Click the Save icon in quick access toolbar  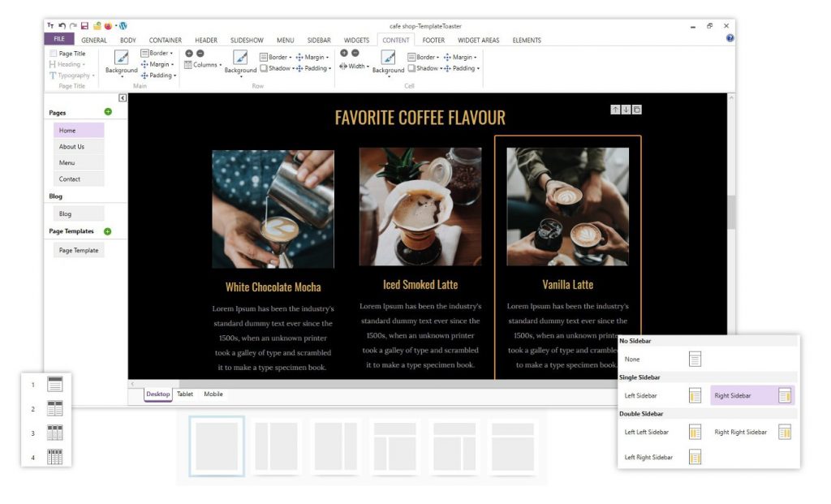tap(84, 26)
